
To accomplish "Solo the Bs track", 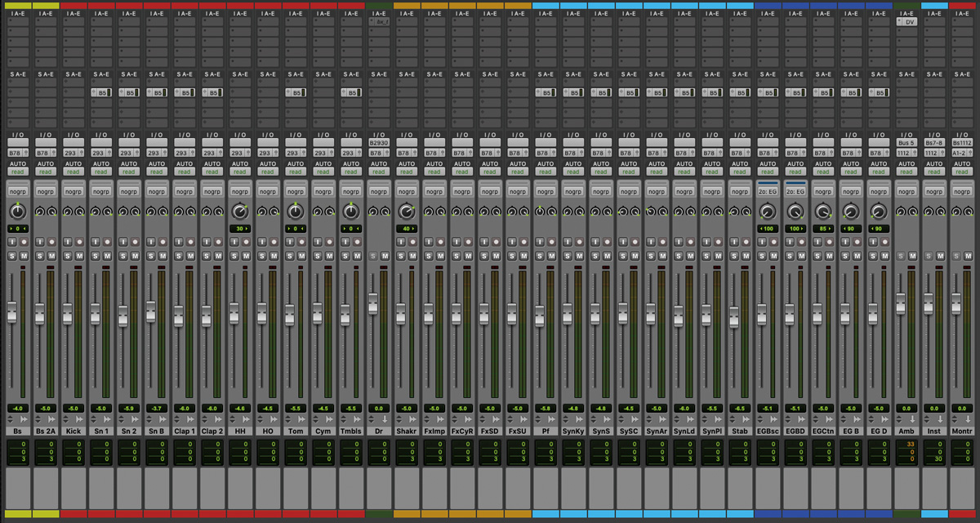I will click(12, 256).
